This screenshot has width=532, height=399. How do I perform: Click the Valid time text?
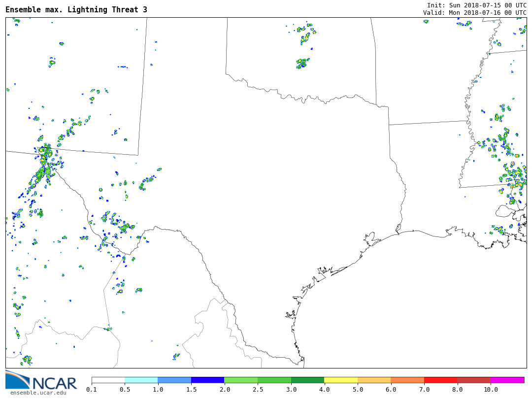click(474, 13)
